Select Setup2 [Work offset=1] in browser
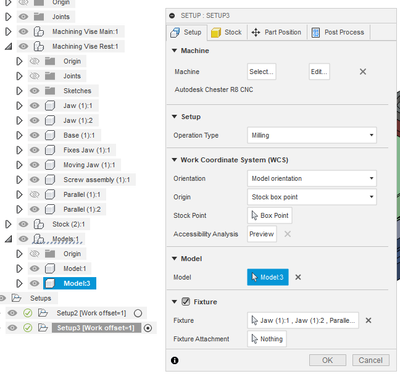 [x=91, y=313]
